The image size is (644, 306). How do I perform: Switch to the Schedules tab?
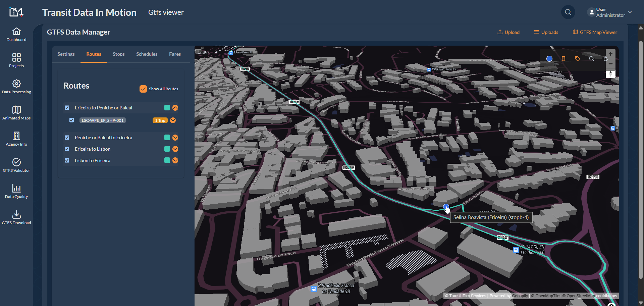[147, 54]
